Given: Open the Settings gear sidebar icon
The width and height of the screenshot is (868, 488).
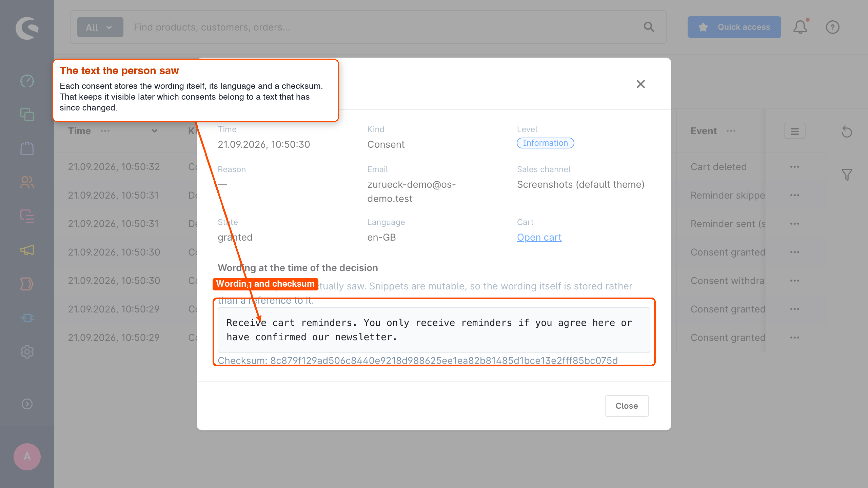Looking at the screenshot, I should [27, 352].
